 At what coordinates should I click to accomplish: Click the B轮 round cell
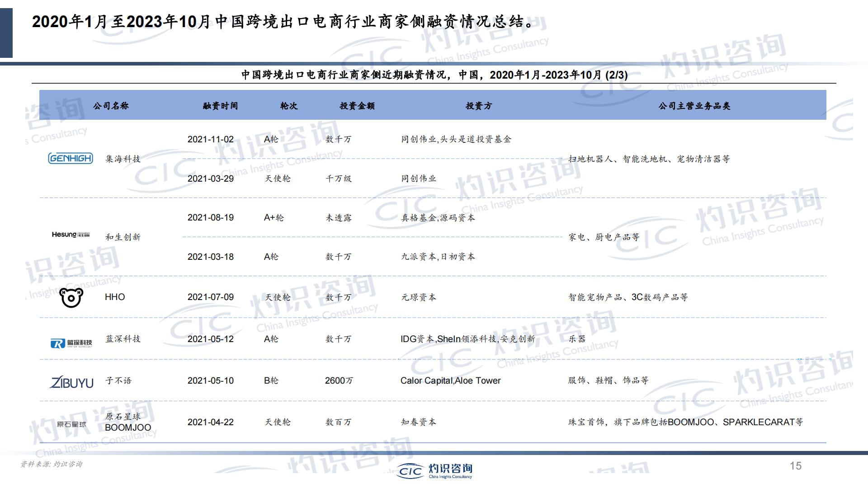[x=271, y=380]
